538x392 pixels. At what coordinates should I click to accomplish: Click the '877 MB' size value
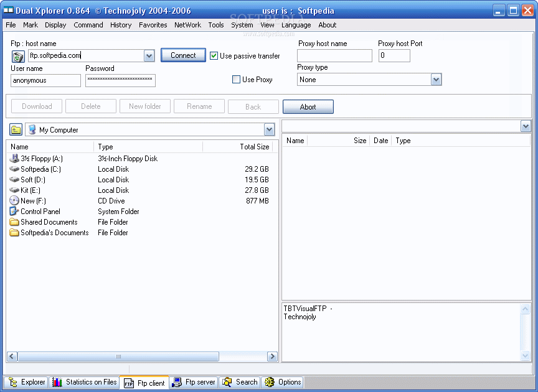[x=257, y=200]
